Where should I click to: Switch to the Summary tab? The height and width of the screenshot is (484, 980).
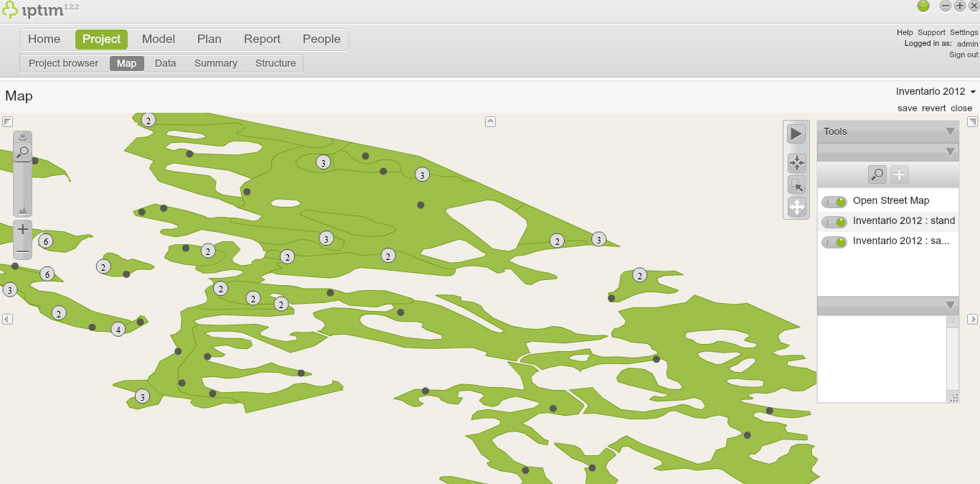pos(215,63)
